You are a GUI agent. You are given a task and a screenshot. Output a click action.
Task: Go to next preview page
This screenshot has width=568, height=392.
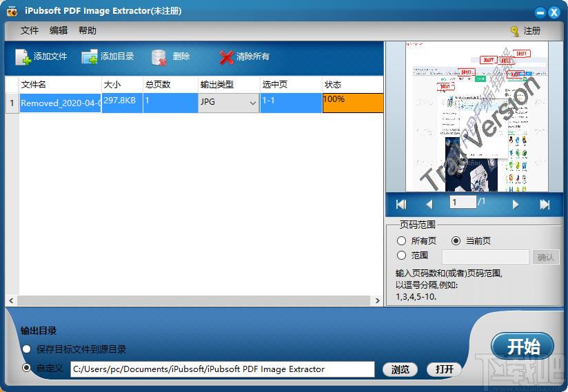[x=516, y=205]
